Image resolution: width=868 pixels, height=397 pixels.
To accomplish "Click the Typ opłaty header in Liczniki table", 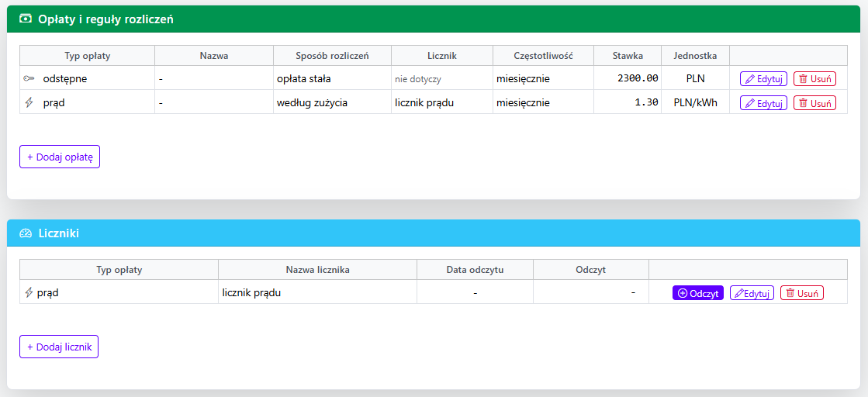I will click(x=119, y=270).
